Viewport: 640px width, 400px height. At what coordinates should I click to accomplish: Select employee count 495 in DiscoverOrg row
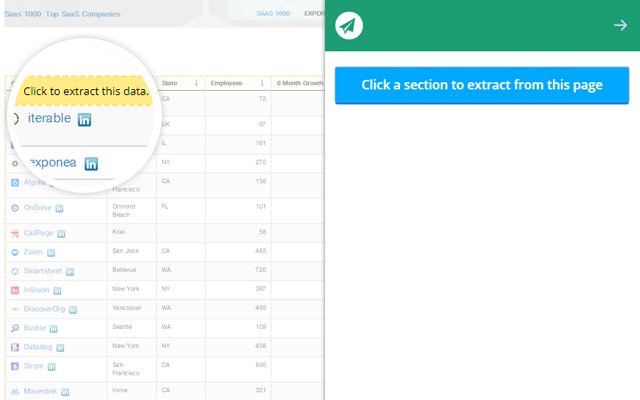pos(260,307)
